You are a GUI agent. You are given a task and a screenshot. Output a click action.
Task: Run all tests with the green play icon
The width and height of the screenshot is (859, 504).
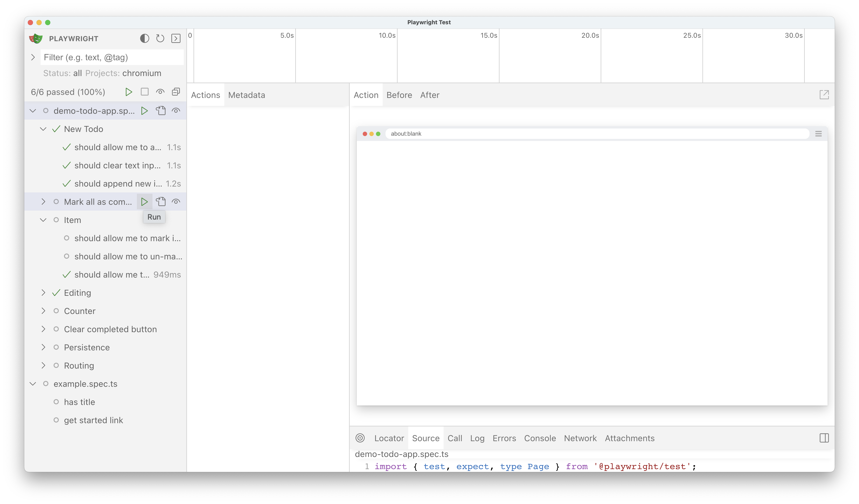pos(128,92)
